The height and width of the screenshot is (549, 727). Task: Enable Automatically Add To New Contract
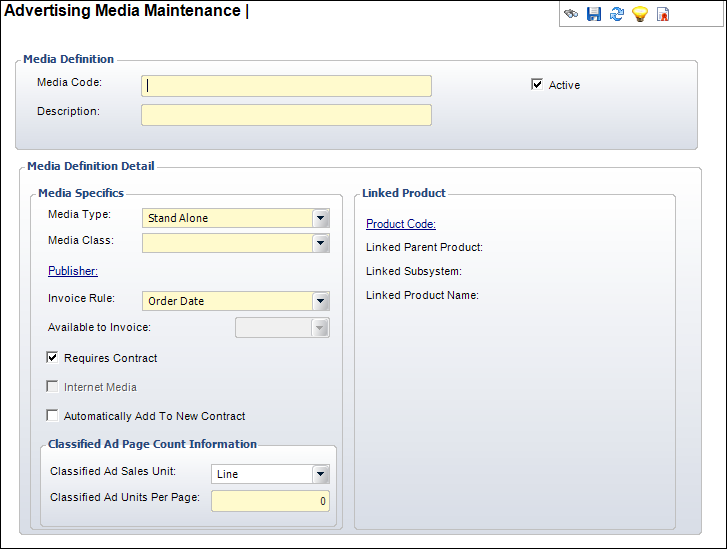[52, 416]
